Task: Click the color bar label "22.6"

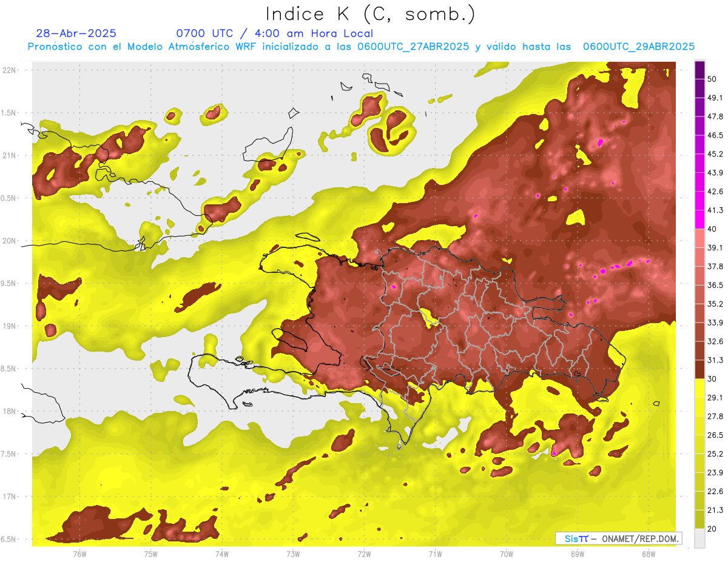Action: pos(715,491)
